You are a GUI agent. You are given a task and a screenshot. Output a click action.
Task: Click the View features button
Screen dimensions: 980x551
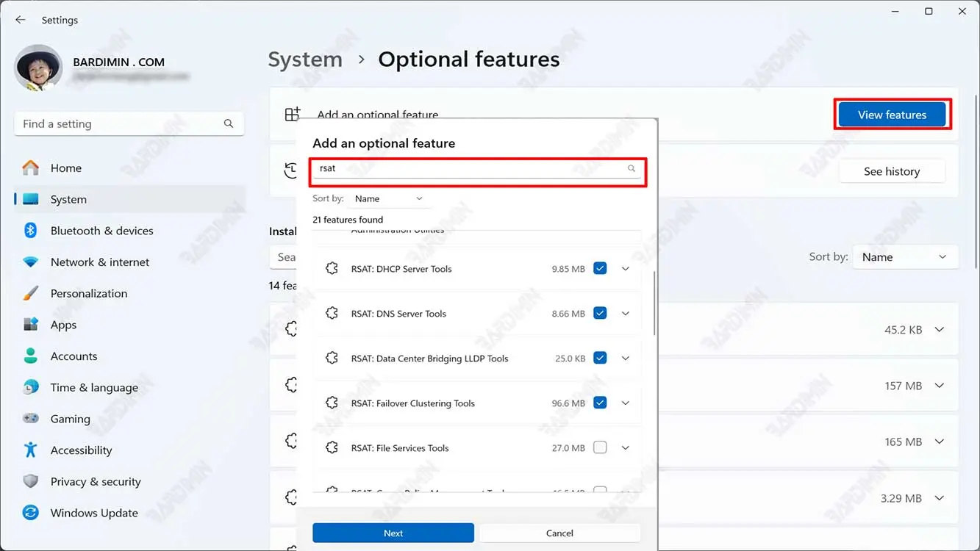click(x=892, y=115)
